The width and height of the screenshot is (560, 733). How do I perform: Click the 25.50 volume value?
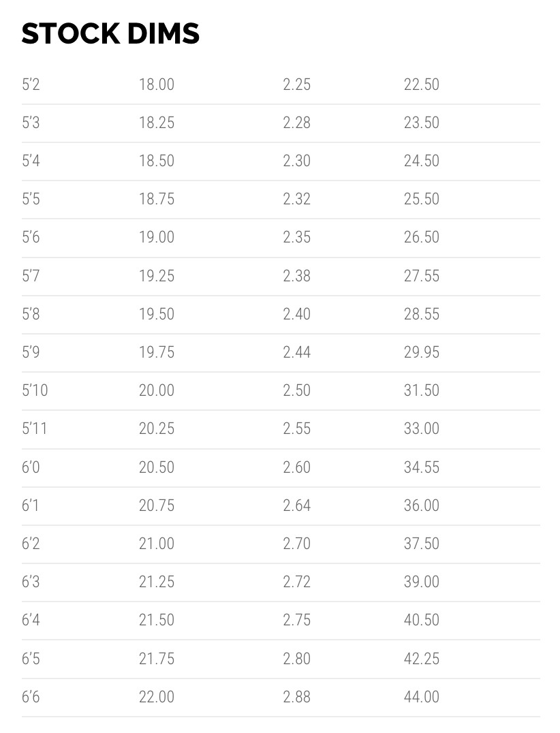point(421,199)
